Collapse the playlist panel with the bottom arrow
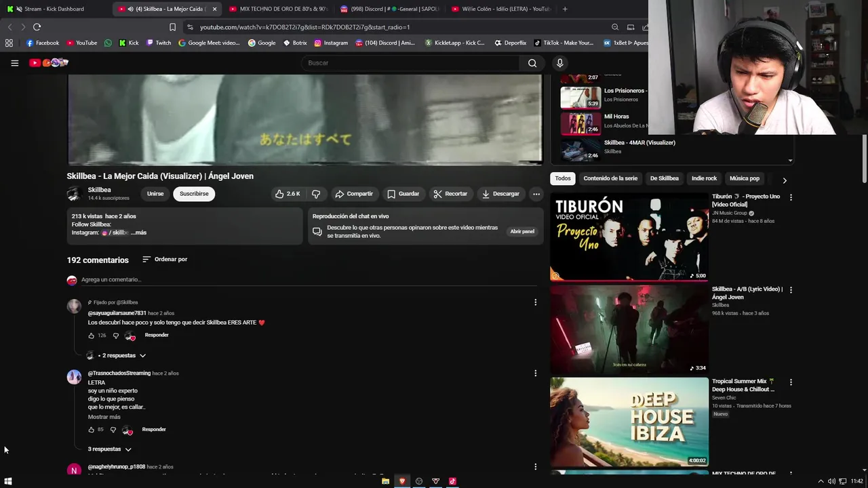The image size is (868, 488). (x=790, y=161)
